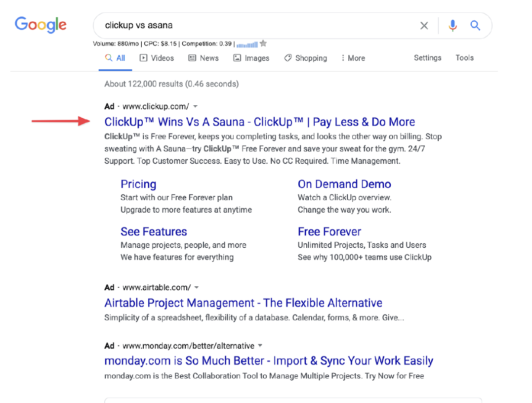Click the blue magnifier search button
The height and width of the screenshot is (403, 532).
point(475,25)
